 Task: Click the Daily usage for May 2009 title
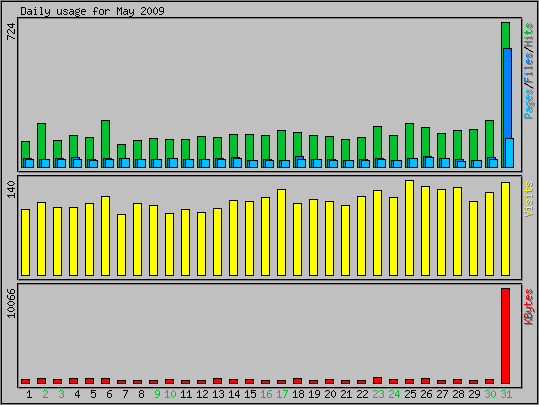tap(92, 11)
